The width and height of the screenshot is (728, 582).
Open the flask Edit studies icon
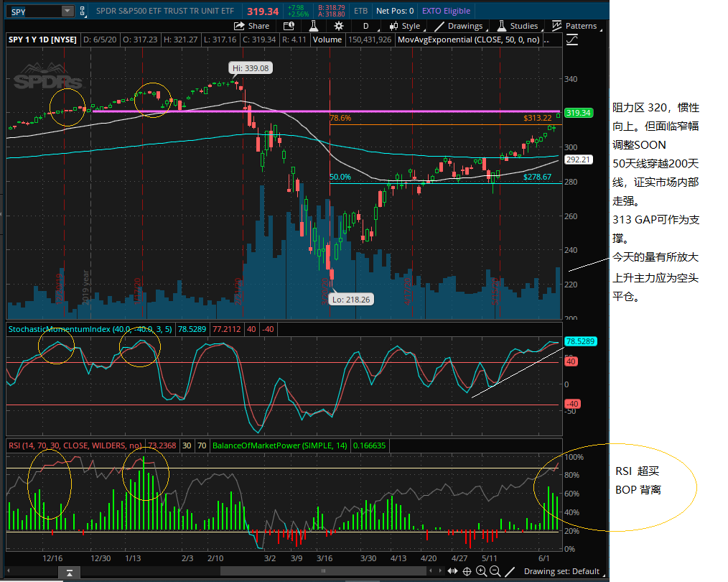pyautogui.click(x=314, y=26)
